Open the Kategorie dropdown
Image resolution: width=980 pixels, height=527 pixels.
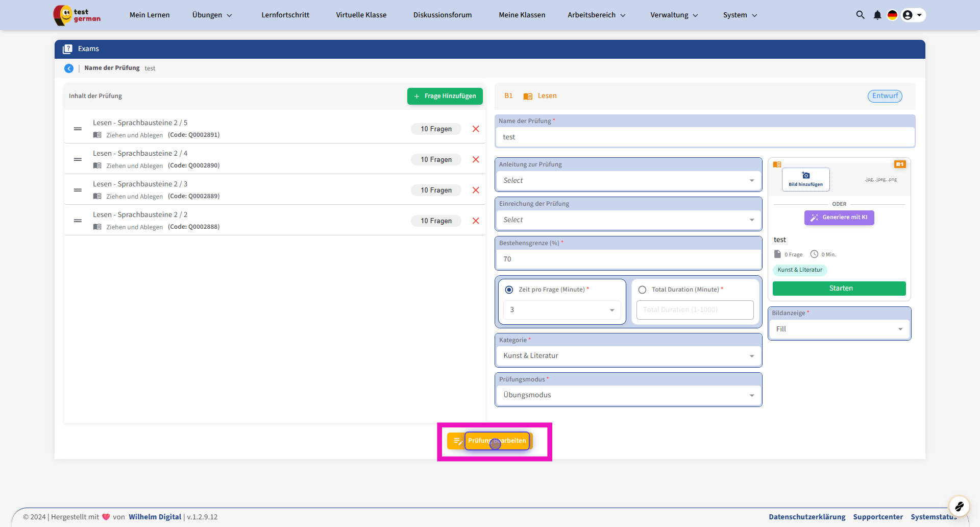click(x=628, y=356)
